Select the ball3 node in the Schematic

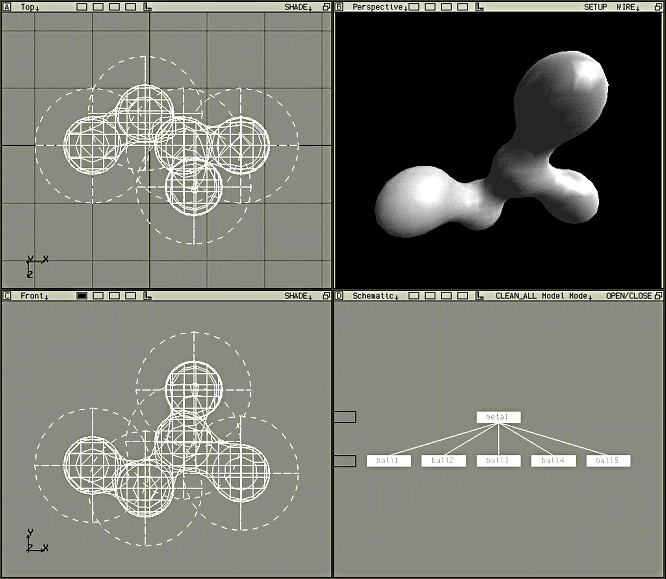point(498,460)
